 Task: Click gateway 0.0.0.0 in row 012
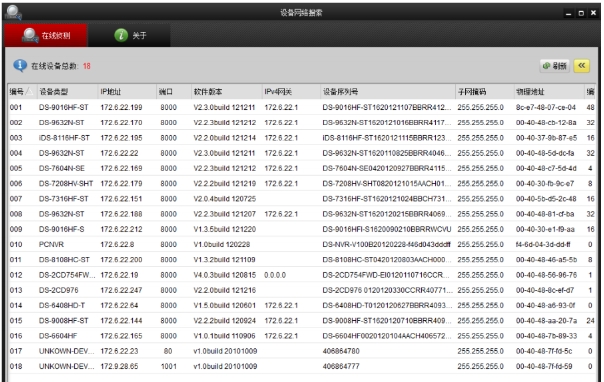tap(275, 275)
